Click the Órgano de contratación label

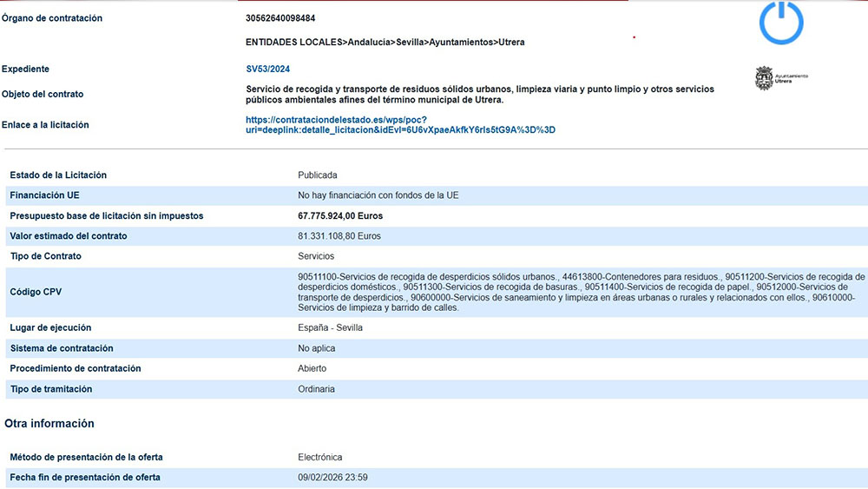click(x=52, y=18)
